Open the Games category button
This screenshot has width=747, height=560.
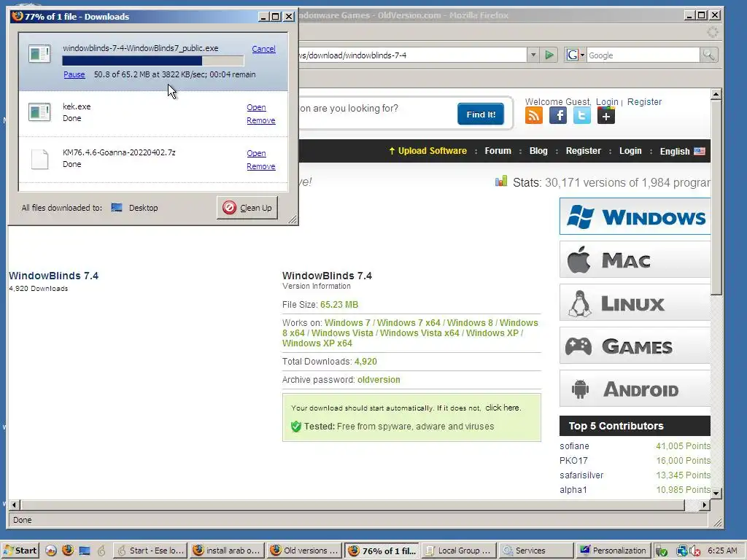coord(635,346)
